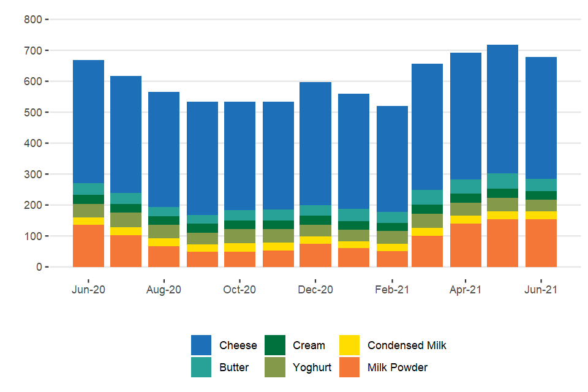588x392 pixels.
Task: Click the 800 y-axis tick label
Action: point(32,20)
